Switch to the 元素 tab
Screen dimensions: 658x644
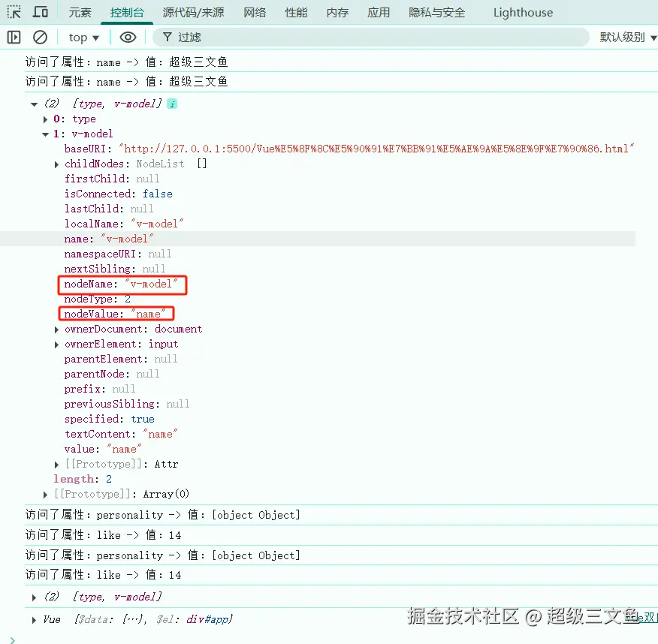click(x=80, y=13)
